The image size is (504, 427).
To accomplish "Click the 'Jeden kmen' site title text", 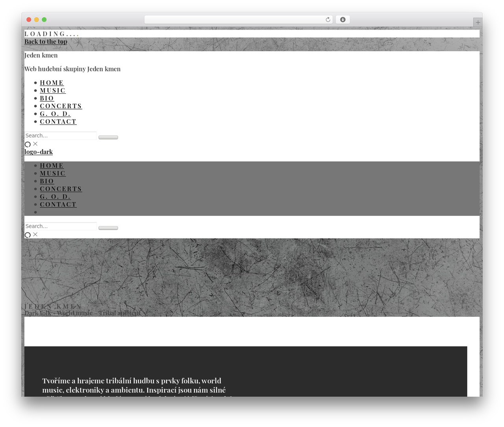I will [x=41, y=55].
